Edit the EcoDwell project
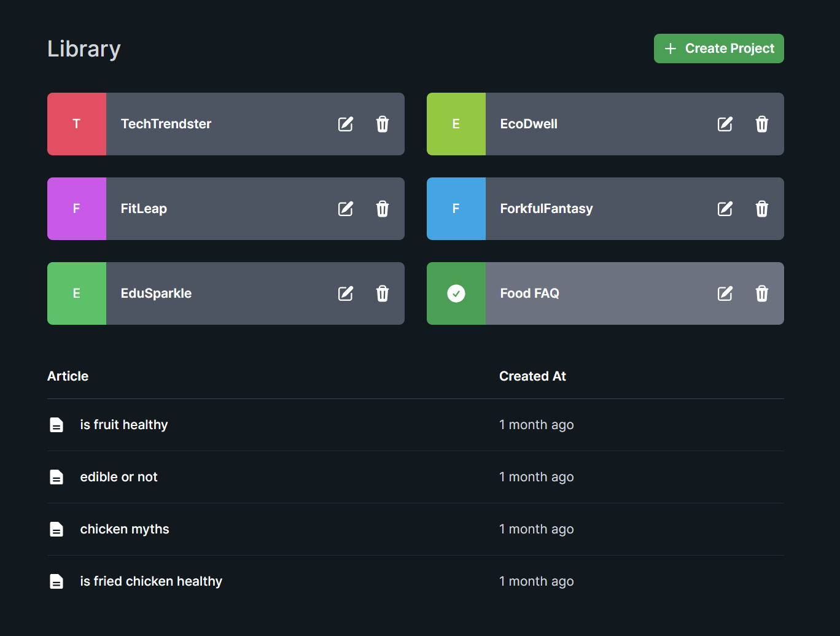This screenshot has width=840, height=636. coord(725,124)
